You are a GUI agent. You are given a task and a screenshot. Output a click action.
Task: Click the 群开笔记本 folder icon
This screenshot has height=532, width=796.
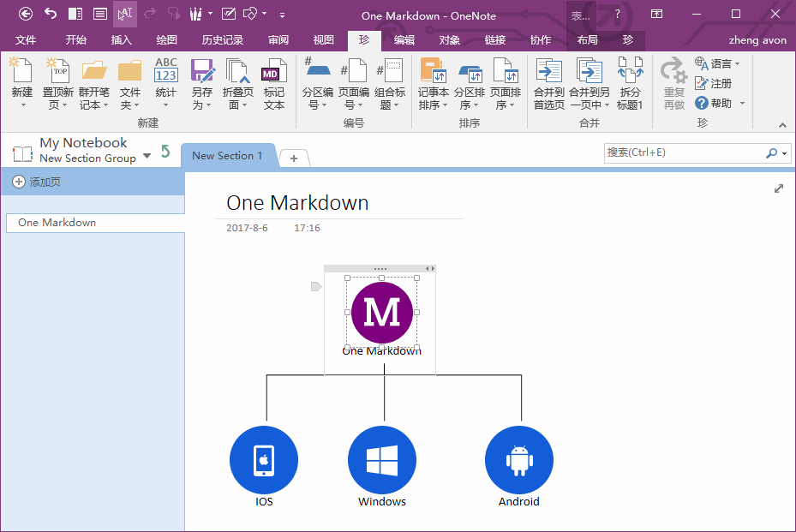click(94, 70)
